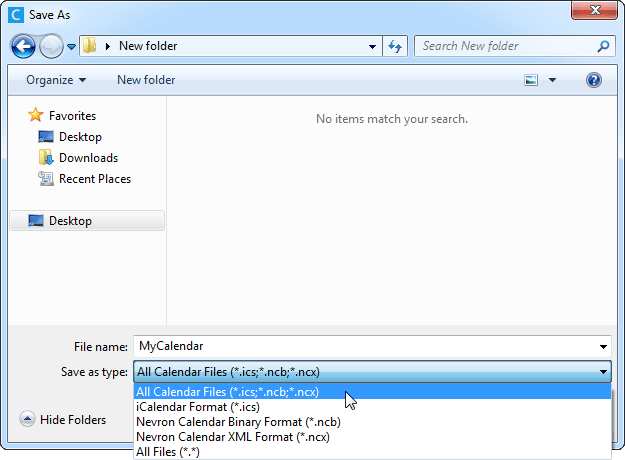Viewport: 625px width, 460px height.
Task: Expand the File name history dropdown
Action: pos(603,347)
